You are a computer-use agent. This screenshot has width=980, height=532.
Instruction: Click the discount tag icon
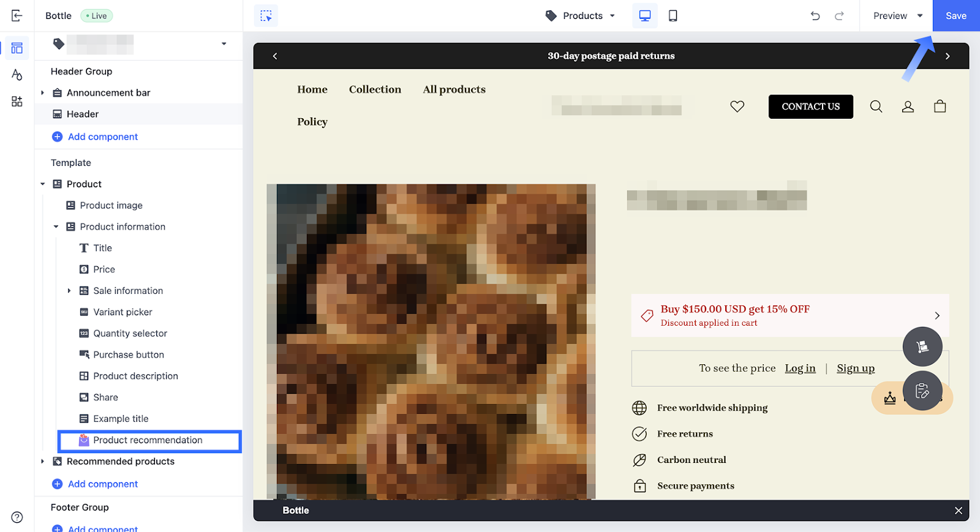[647, 316]
